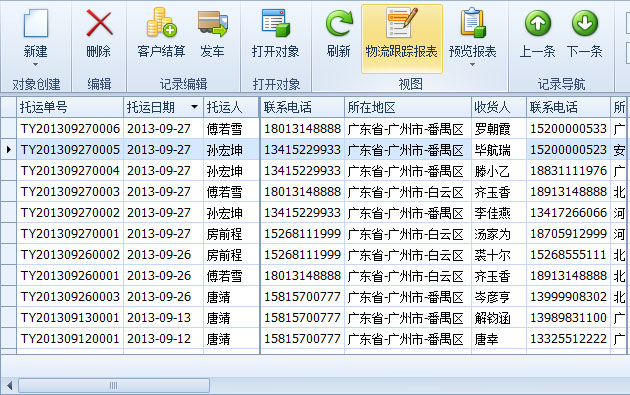This screenshot has height=395, width=630.
Task: Open the 托运日期 sort arrow
Action: point(194,107)
